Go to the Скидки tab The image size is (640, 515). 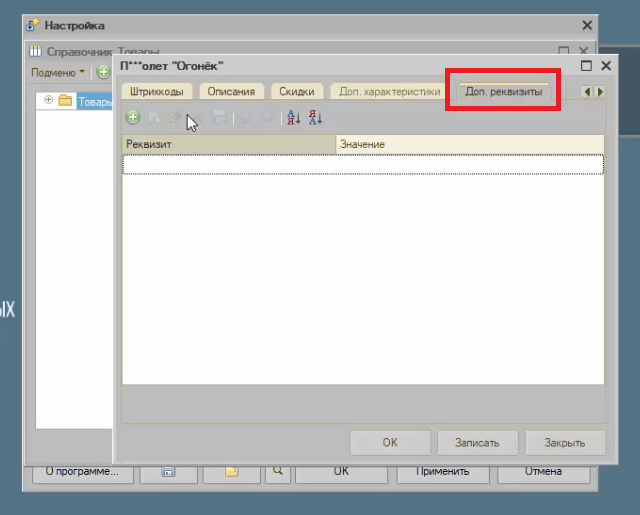[297, 92]
